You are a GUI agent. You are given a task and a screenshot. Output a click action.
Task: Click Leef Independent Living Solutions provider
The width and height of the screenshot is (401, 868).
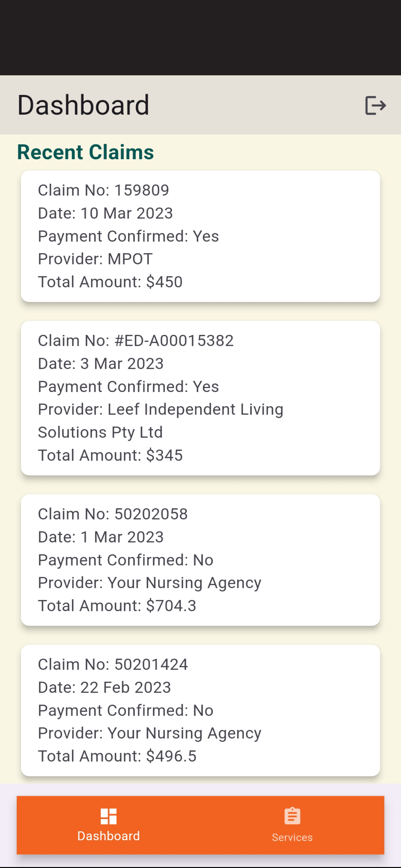(161, 420)
